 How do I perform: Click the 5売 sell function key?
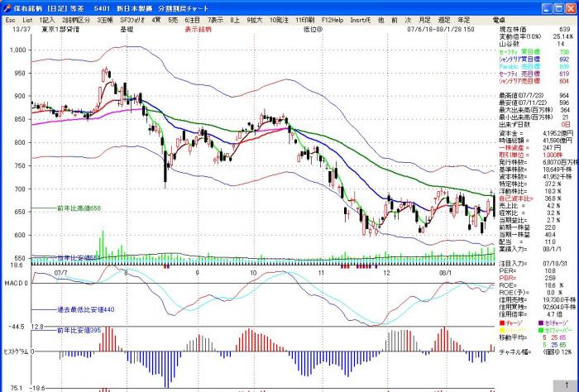point(172,18)
